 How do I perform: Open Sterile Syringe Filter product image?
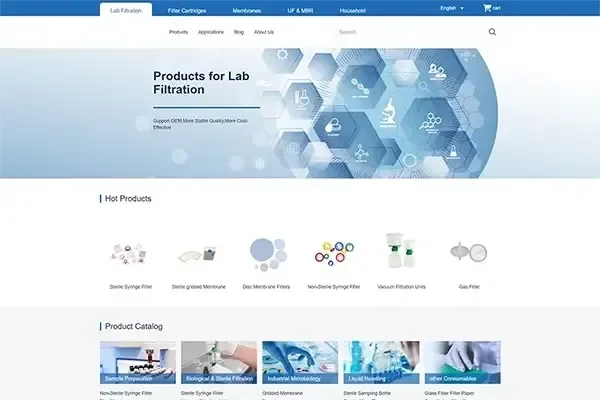click(x=130, y=253)
